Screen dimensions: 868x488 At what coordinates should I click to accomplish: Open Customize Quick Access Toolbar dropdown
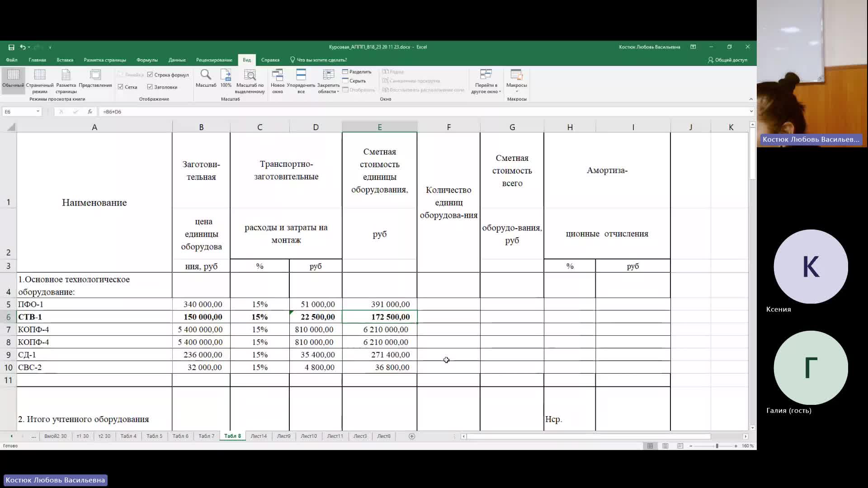click(50, 47)
